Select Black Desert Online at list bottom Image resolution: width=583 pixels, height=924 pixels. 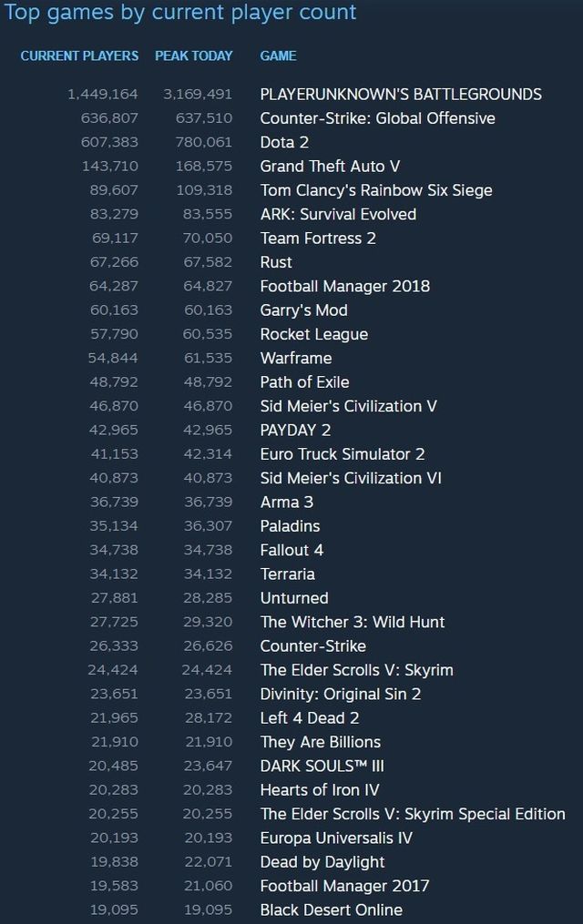pos(331,909)
